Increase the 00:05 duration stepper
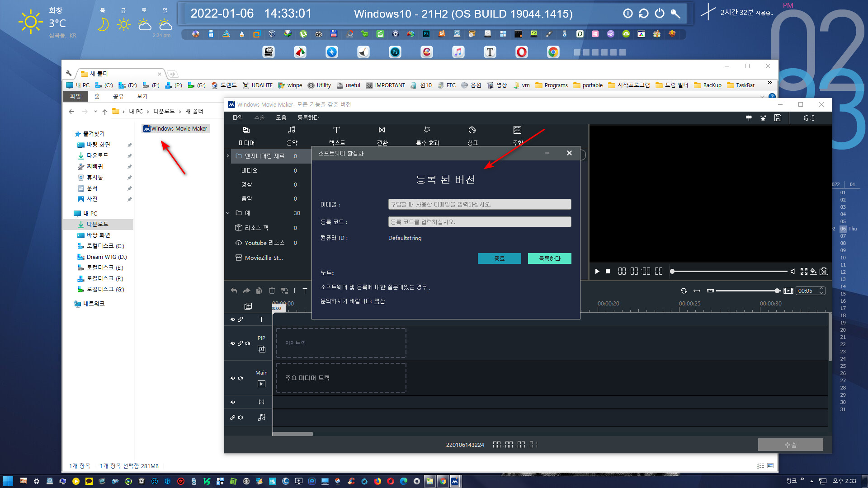Viewport: 868px width, 488px height. coord(821,289)
